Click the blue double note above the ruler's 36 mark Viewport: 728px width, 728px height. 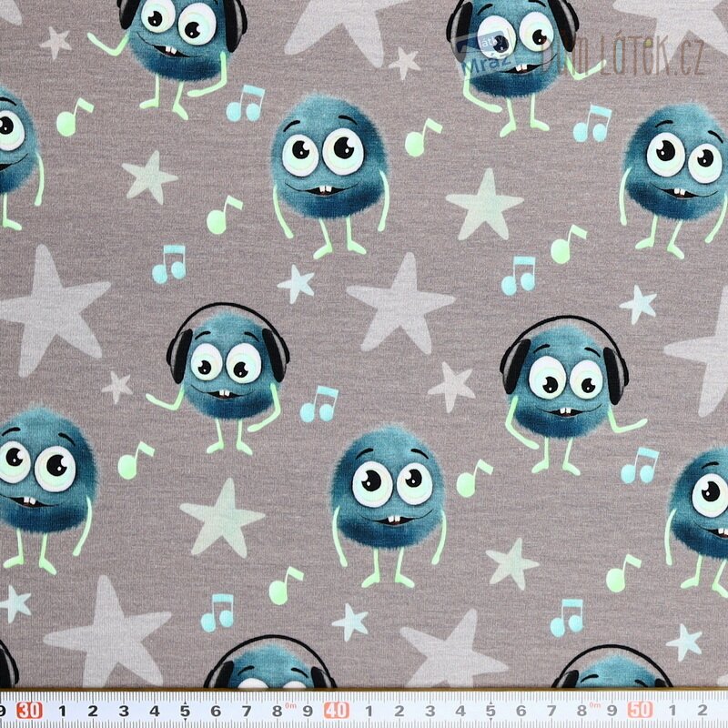coord(218,612)
